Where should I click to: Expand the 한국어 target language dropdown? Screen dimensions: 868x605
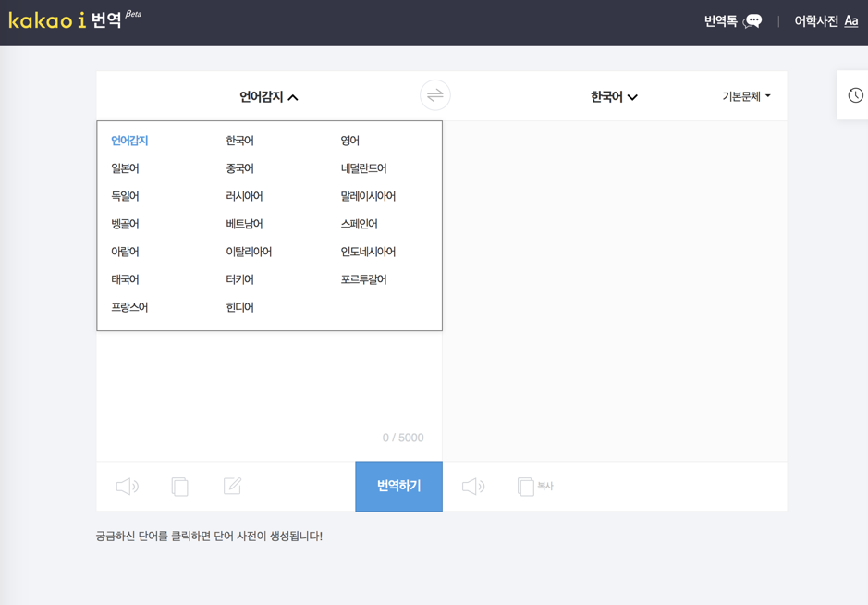click(614, 97)
